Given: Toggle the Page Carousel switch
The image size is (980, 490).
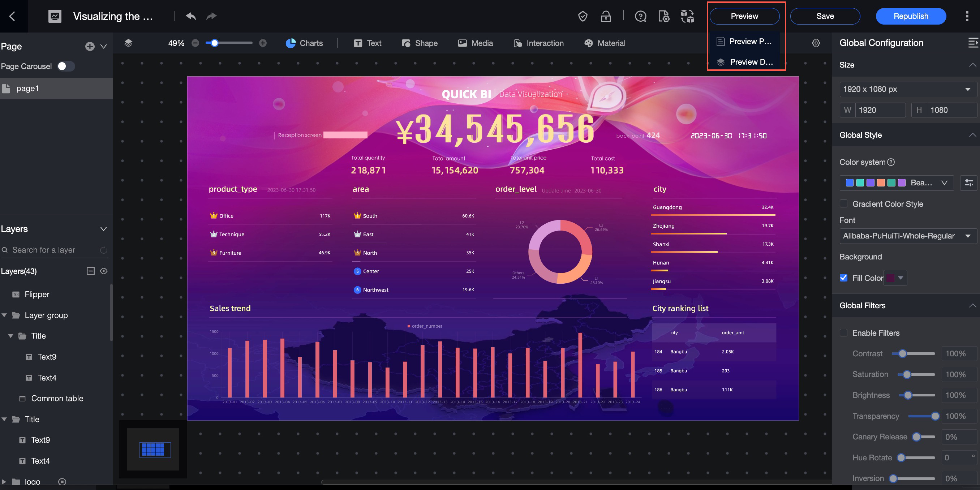Looking at the screenshot, I should pos(65,66).
